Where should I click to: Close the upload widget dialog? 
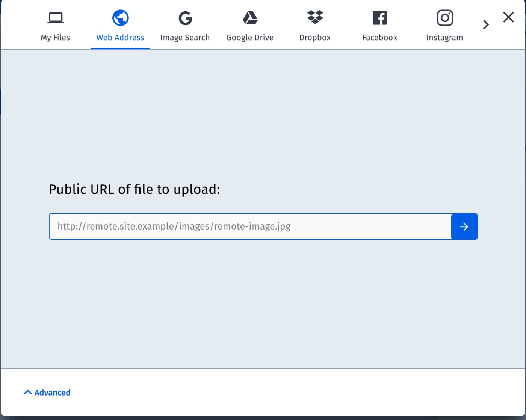click(x=508, y=17)
